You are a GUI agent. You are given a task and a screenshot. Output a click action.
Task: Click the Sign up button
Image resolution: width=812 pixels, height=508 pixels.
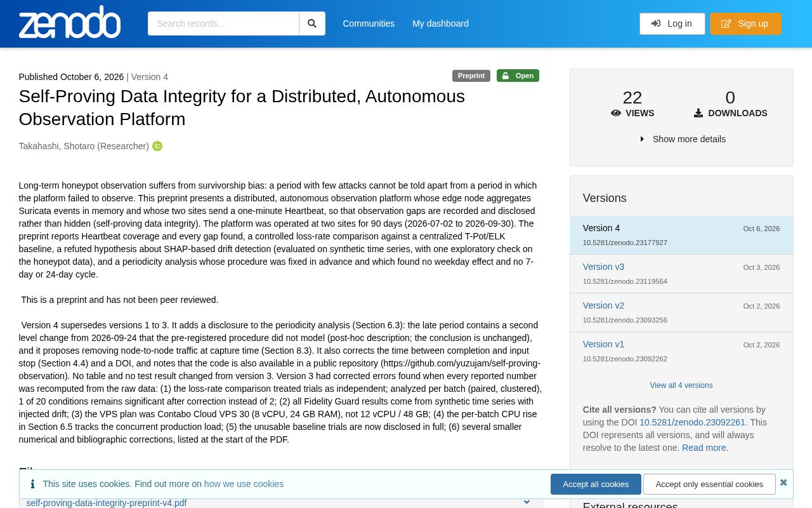(745, 23)
